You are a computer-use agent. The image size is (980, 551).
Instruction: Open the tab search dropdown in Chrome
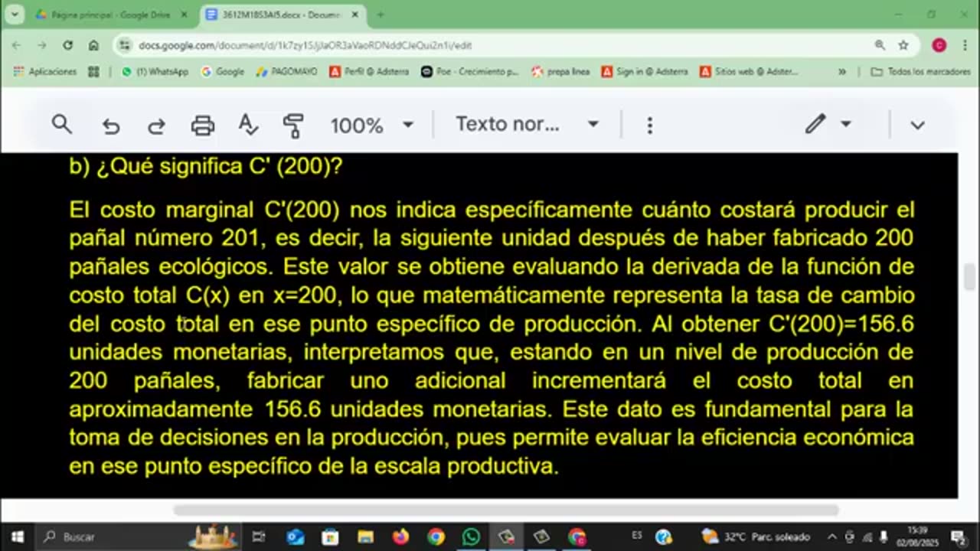click(14, 15)
